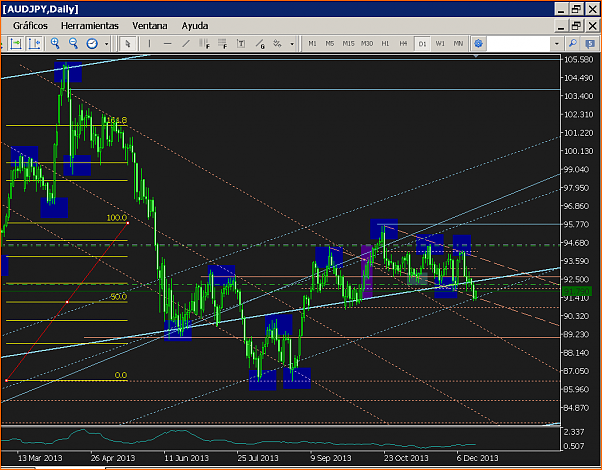602x470 pixels.
Task: Select the D1 daily timeframe
Action: (x=422, y=44)
